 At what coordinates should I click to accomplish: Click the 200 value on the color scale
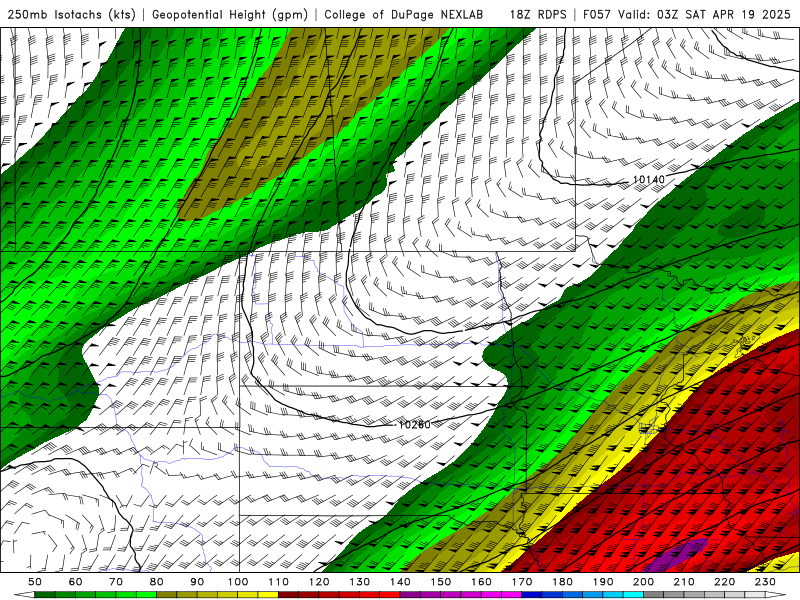644,582
